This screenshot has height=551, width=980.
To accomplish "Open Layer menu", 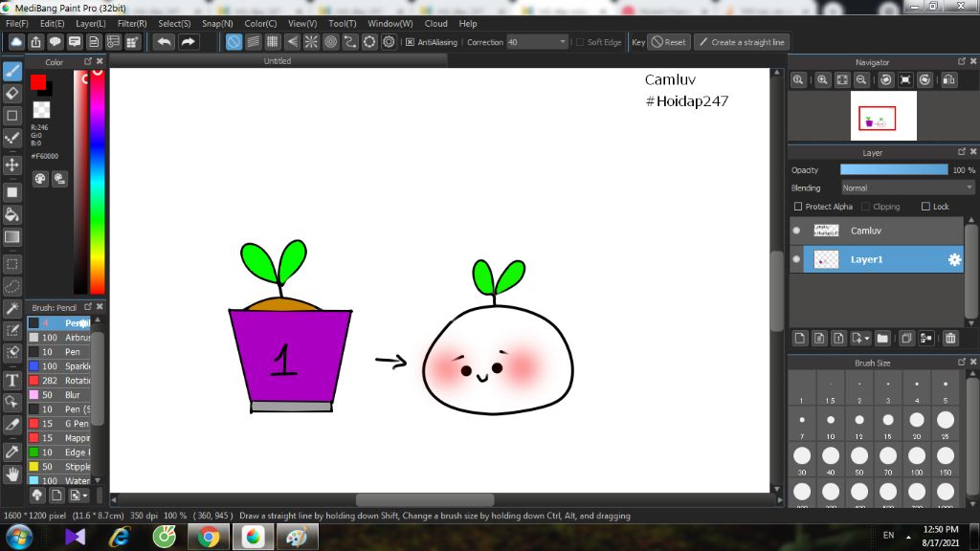I will (x=91, y=23).
